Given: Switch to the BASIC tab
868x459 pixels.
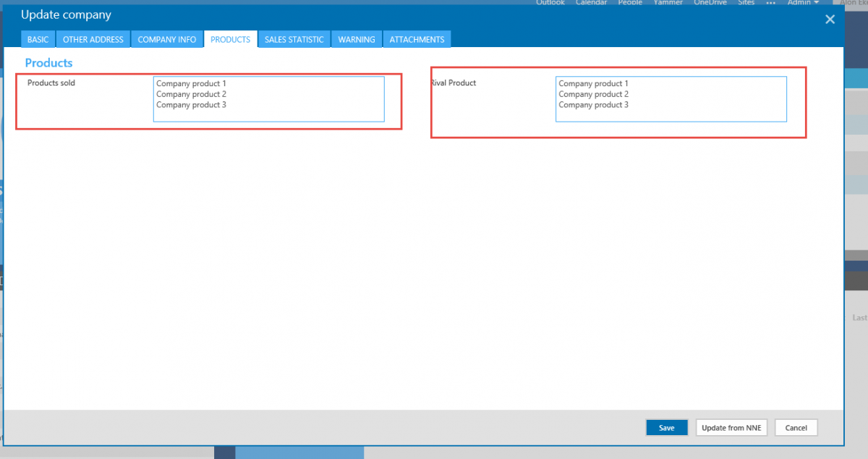Looking at the screenshot, I should tap(38, 40).
